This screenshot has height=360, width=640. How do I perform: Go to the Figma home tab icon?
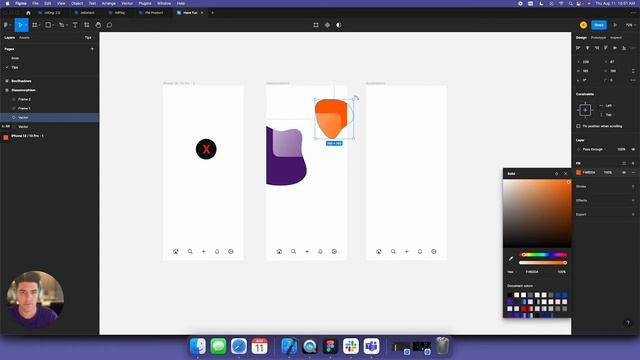click(x=28, y=13)
